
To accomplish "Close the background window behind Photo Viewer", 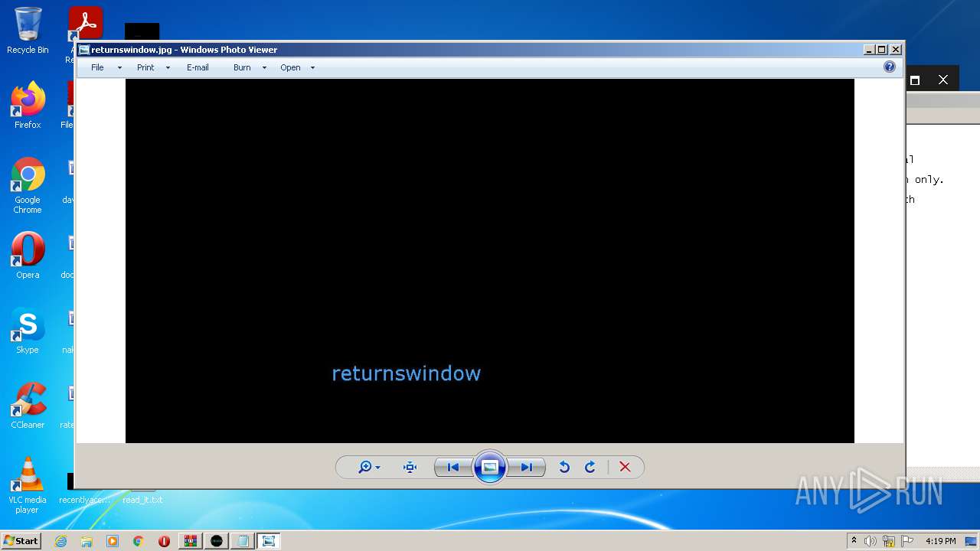I will click(943, 80).
